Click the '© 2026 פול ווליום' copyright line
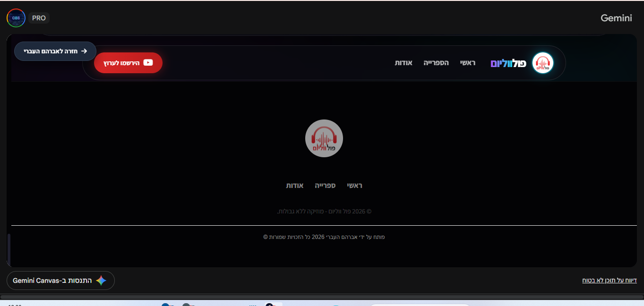 (x=324, y=211)
